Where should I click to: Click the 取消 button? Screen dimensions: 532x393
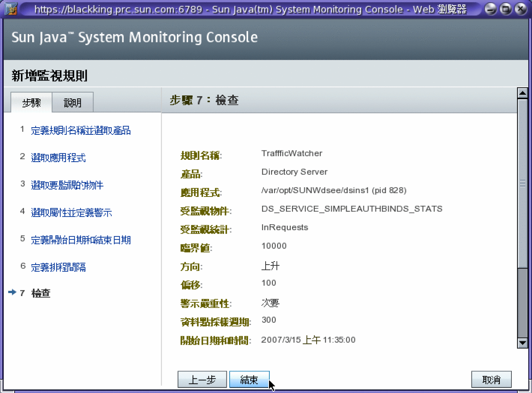(491, 380)
